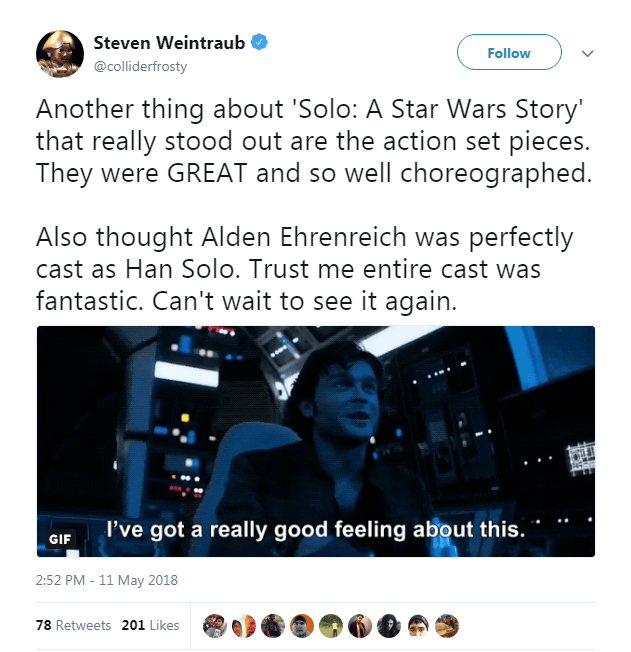
Task: Open the seventh liker's dark-haired avatar
Action: [x=388, y=626]
